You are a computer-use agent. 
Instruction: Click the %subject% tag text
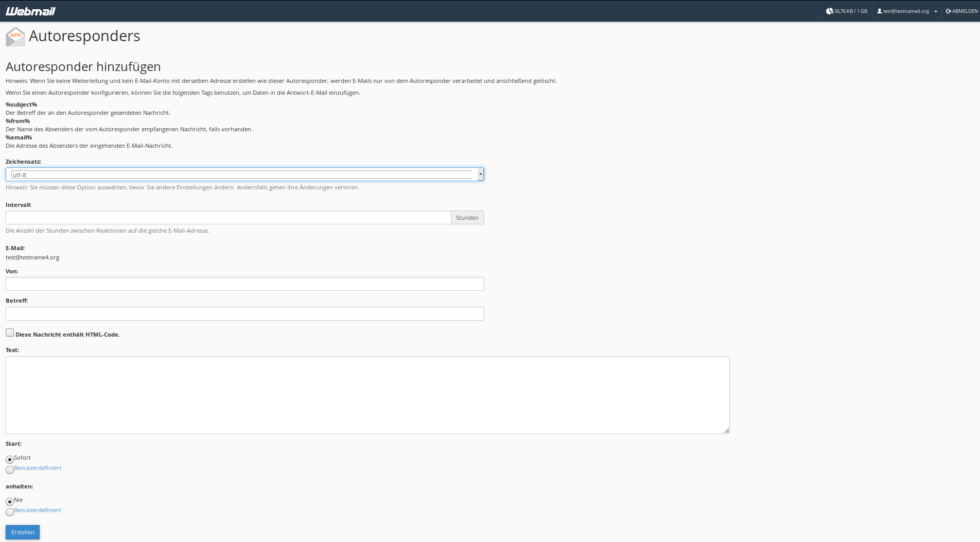pyautogui.click(x=22, y=104)
